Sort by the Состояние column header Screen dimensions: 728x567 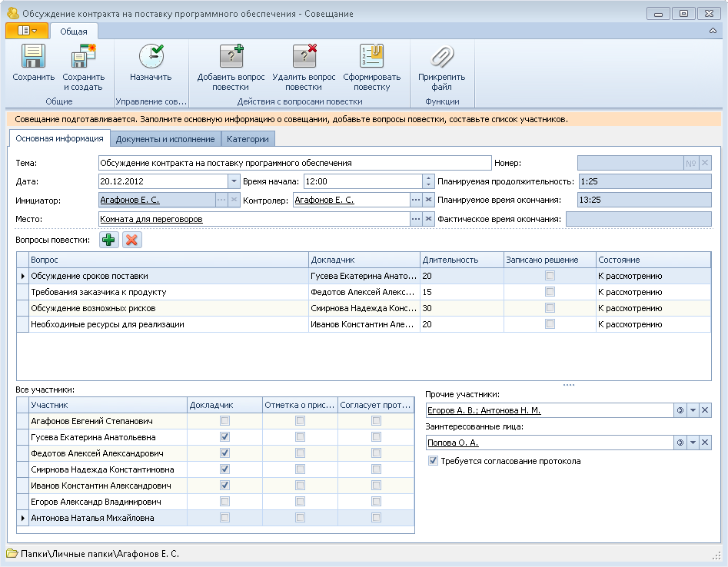pos(653,260)
